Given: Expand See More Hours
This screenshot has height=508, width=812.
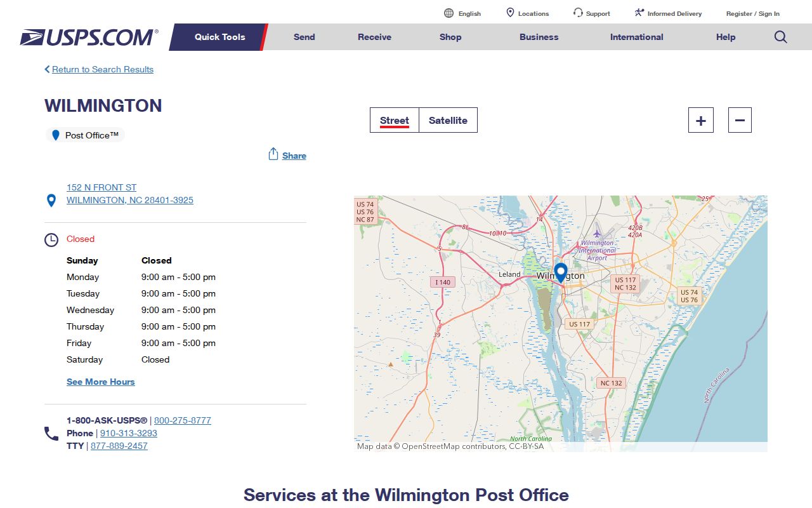Looking at the screenshot, I should 101,382.
